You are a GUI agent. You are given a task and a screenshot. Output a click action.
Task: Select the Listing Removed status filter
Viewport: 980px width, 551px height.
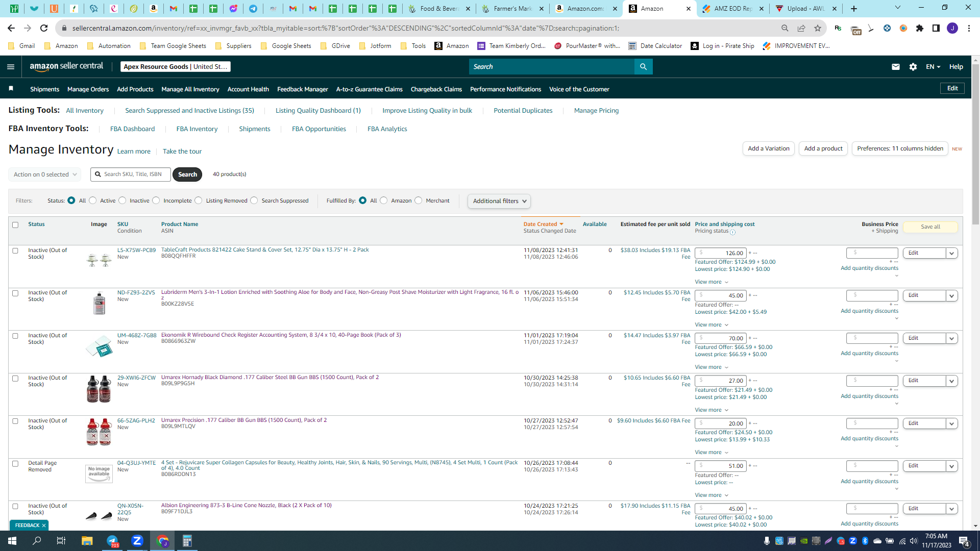(x=199, y=201)
